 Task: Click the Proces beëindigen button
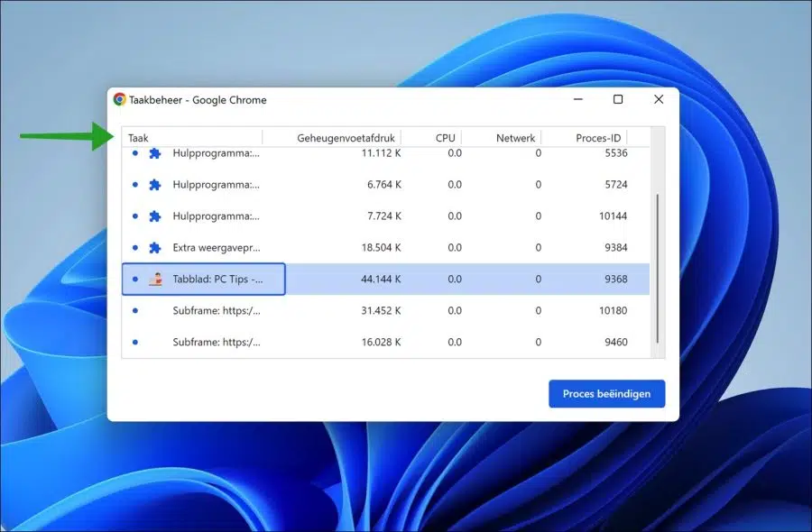(x=607, y=394)
